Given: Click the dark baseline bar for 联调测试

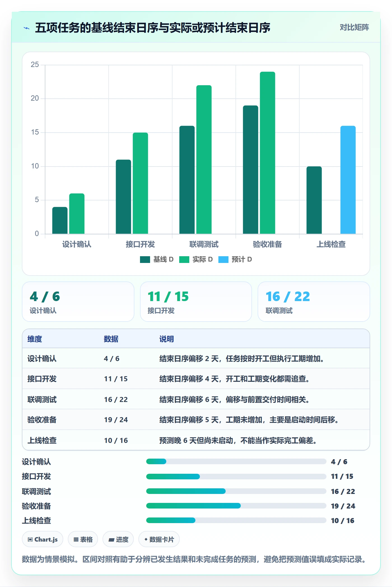Looking at the screenshot, I should click(x=187, y=180).
